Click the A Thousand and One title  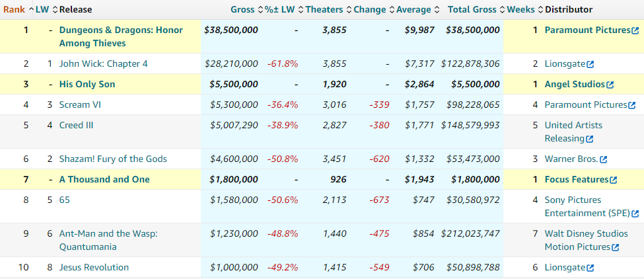tap(104, 180)
